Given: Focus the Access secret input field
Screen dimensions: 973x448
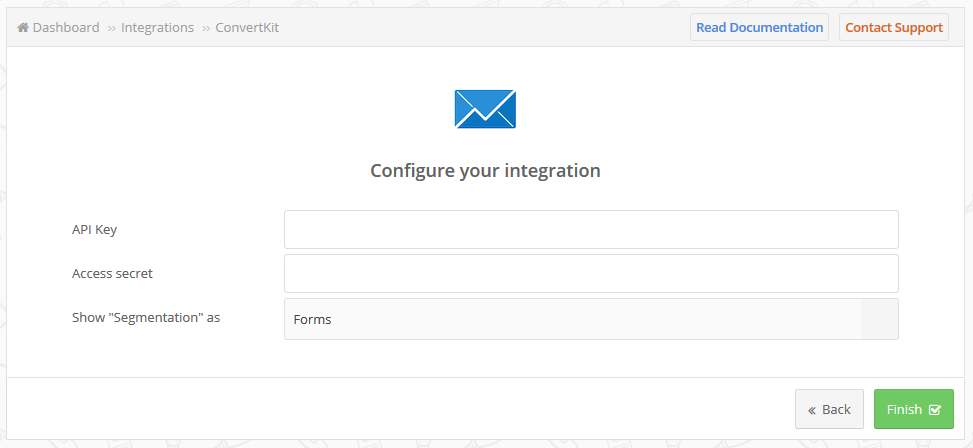Looking at the screenshot, I should 591,273.
